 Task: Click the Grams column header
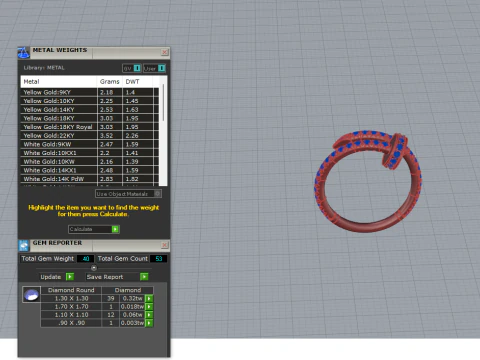tap(110, 81)
